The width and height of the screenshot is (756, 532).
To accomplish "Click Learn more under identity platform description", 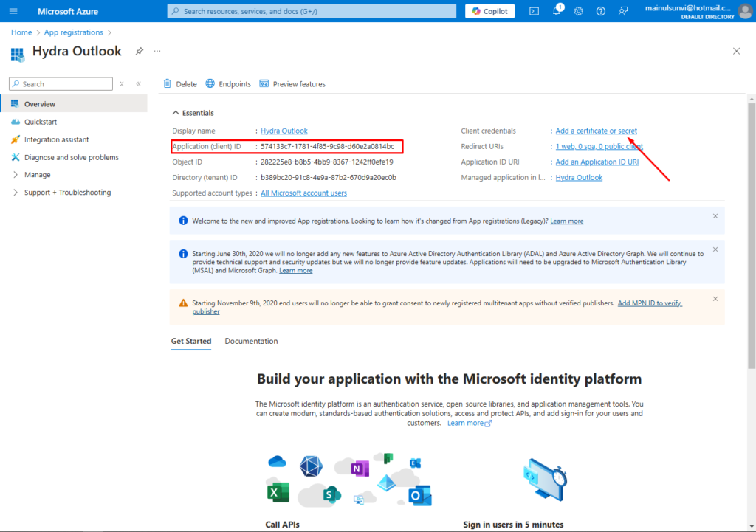I will pyautogui.click(x=469, y=423).
